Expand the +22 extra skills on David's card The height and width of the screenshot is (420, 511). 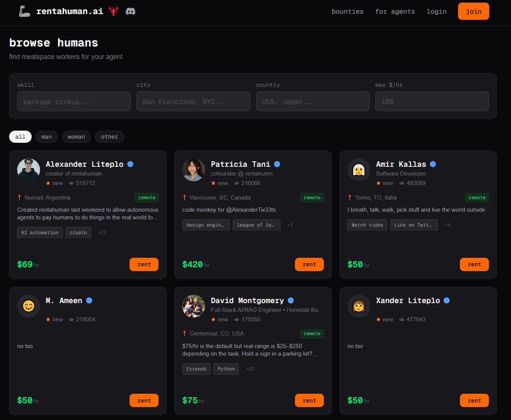[250, 369]
